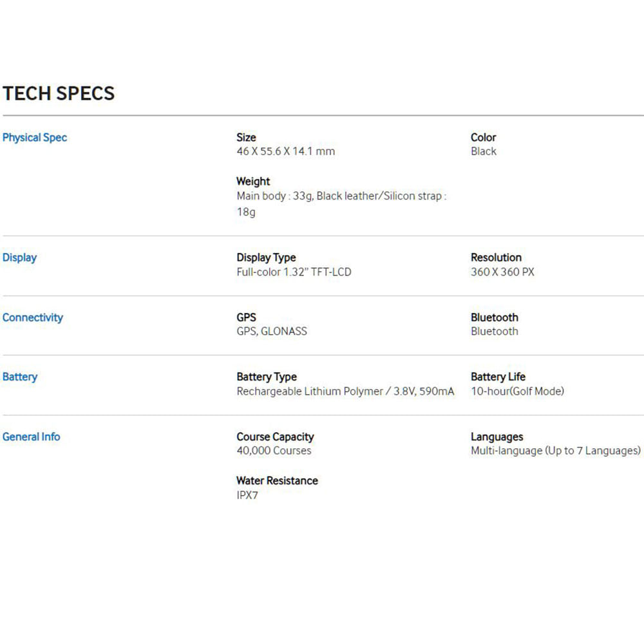Screen dimensions: 644x644
Task: Click the 46 X 55.6 X 14.1 mm value
Action: point(285,151)
